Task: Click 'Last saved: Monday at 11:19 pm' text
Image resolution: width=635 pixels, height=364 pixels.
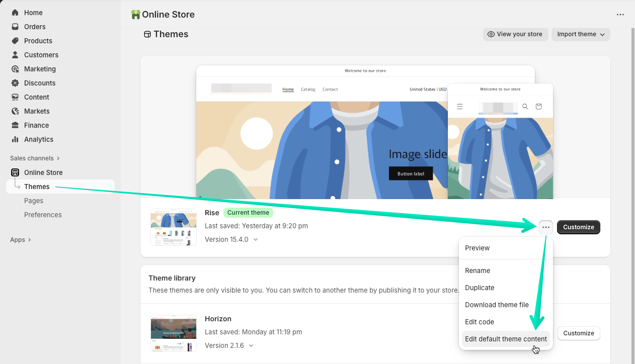Action: (x=253, y=332)
